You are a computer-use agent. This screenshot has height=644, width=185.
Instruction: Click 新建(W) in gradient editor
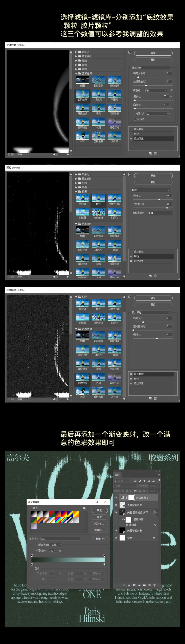[x=100, y=538]
